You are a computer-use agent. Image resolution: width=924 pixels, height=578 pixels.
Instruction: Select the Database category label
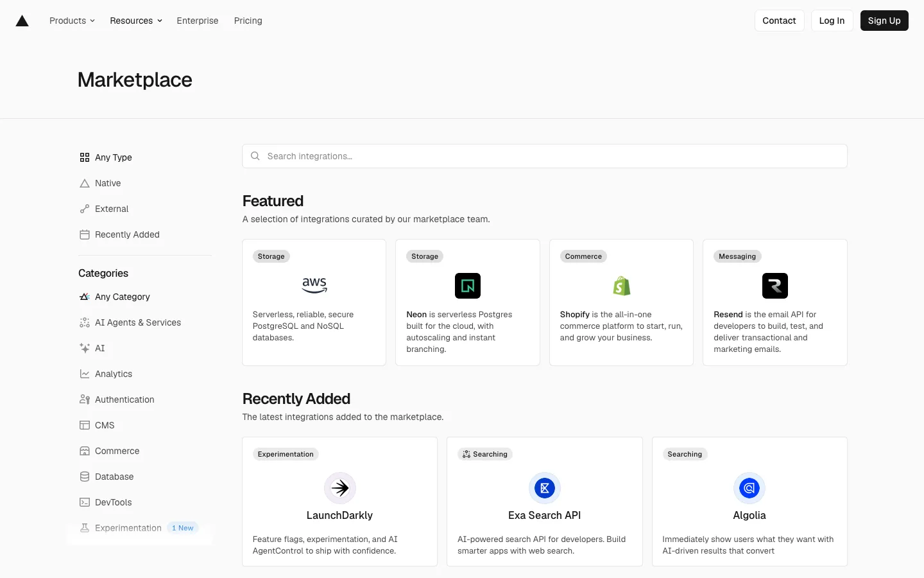click(x=114, y=477)
